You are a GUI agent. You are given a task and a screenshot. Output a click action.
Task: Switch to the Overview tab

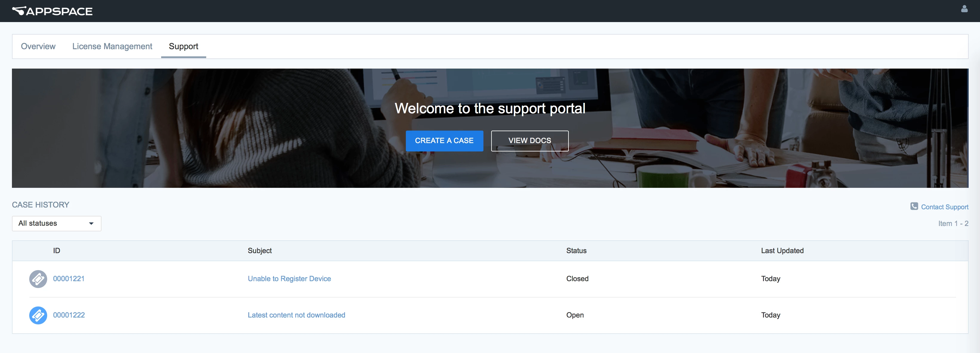tap(38, 46)
